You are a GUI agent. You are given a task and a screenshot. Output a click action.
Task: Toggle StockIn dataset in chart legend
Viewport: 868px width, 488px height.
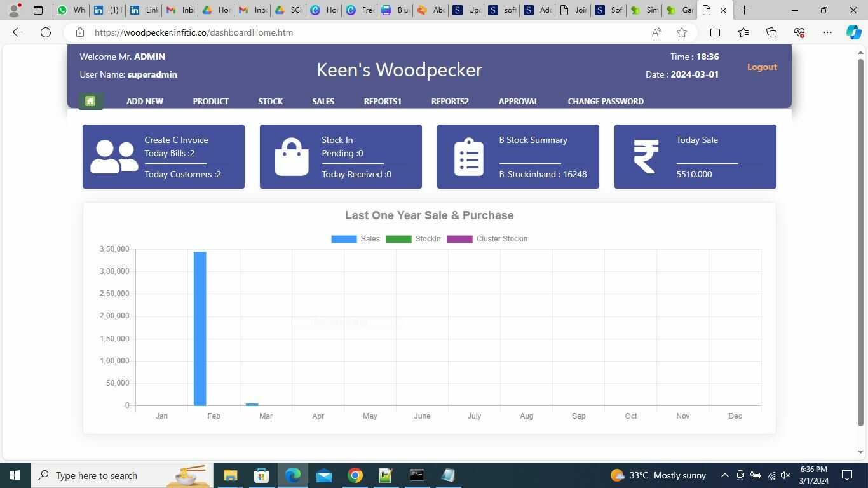[x=413, y=239]
